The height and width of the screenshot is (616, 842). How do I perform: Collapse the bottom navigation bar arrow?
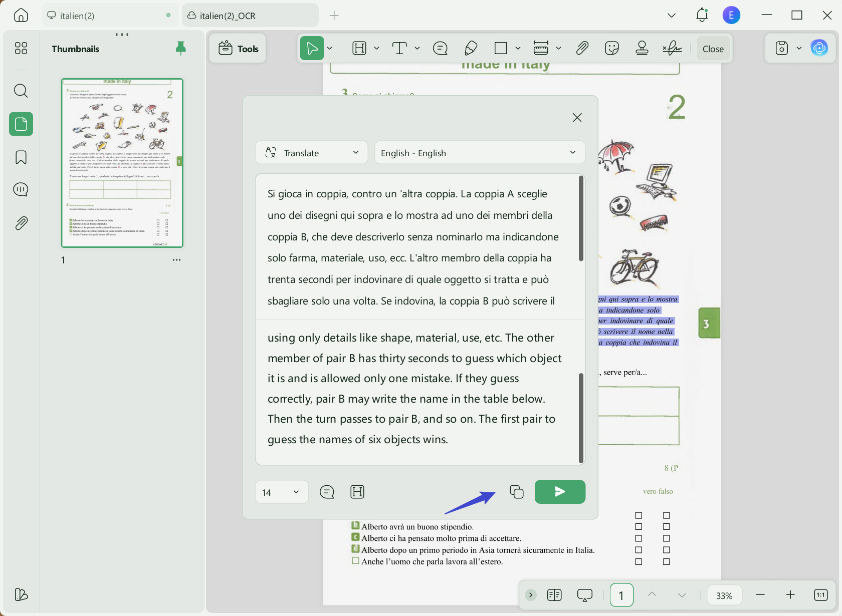(530, 595)
